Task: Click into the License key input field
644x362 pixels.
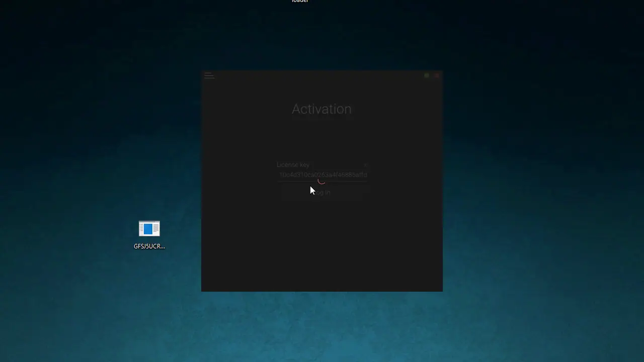Action: tap(323, 175)
